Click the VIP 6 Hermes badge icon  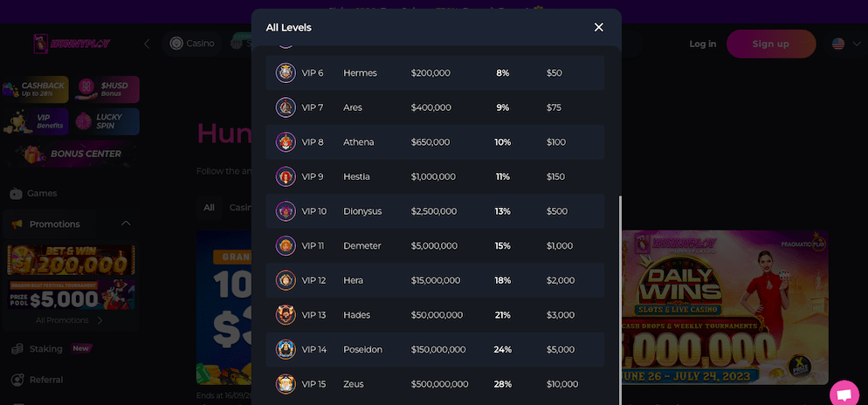(286, 73)
